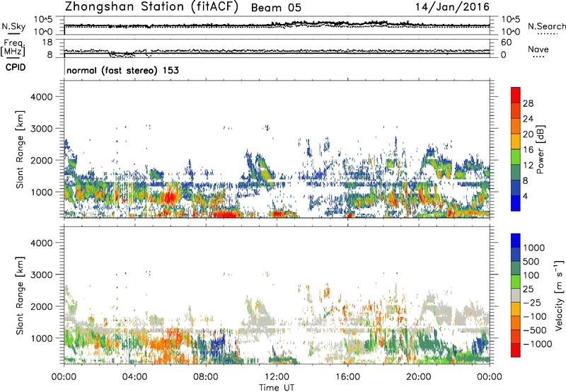This screenshot has width=566, height=392.
Task: Click the "28" label on Power color bar
Action: point(528,103)
